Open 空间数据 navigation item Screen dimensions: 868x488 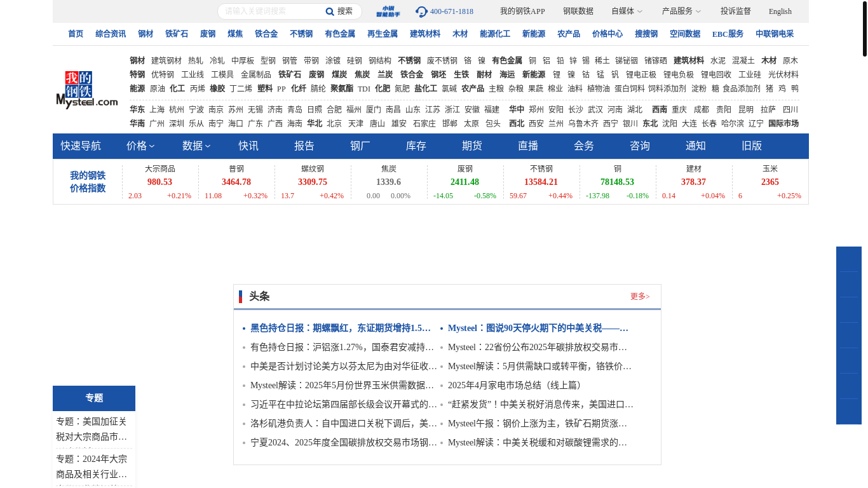pos(685,34)
